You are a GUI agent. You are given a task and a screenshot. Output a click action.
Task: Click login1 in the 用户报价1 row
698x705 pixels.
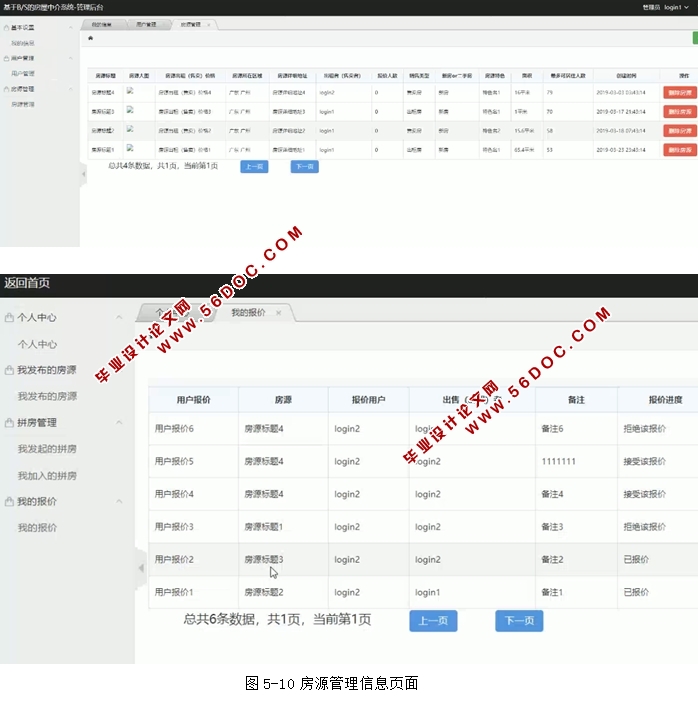coord(428,593)
